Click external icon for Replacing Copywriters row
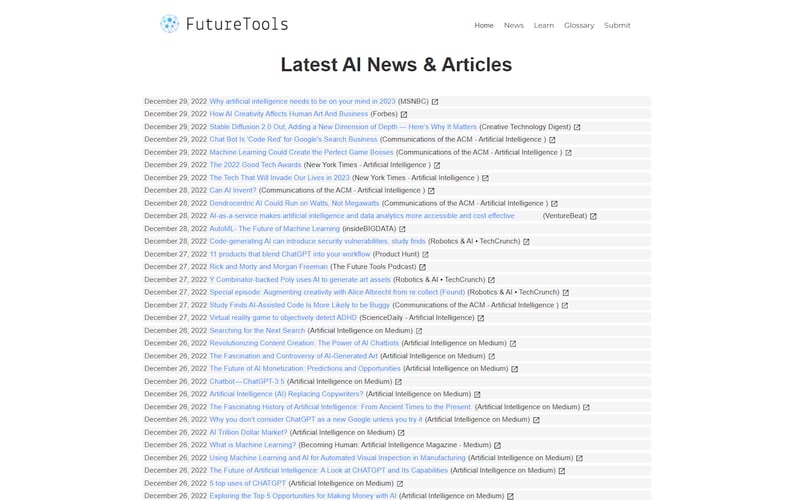 (x=477, y=395)
